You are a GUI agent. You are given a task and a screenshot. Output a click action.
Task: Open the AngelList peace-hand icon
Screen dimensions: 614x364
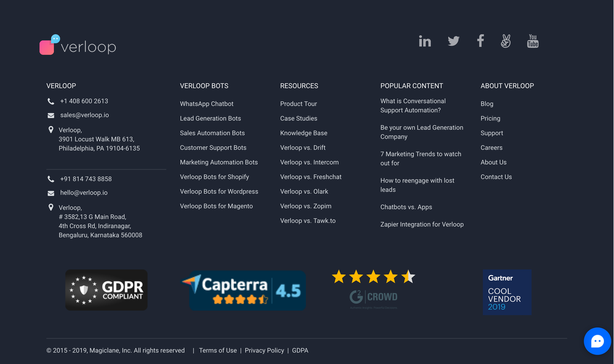(506, 41)
